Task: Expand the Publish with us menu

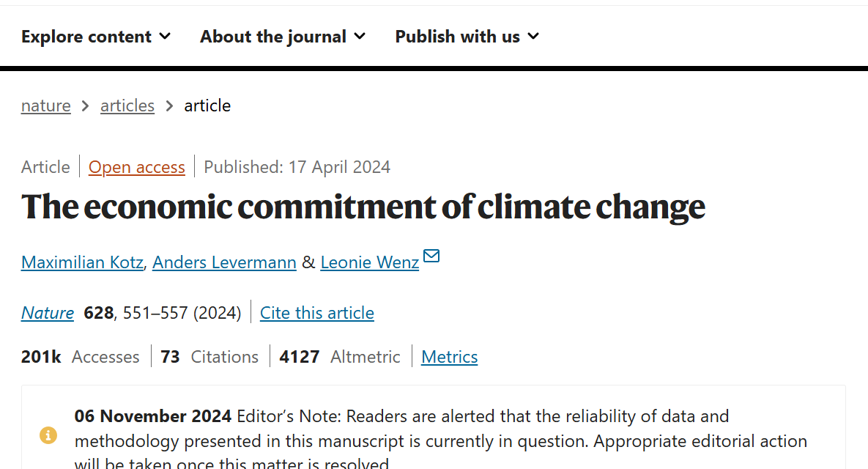Action: tap(467, 36)
